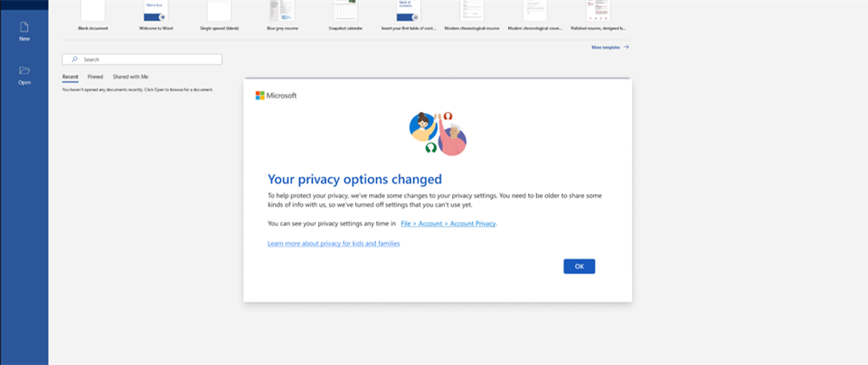Click the Open folder icon in sidebar
This screenshot has height=365, width=868.
[24, 70]
